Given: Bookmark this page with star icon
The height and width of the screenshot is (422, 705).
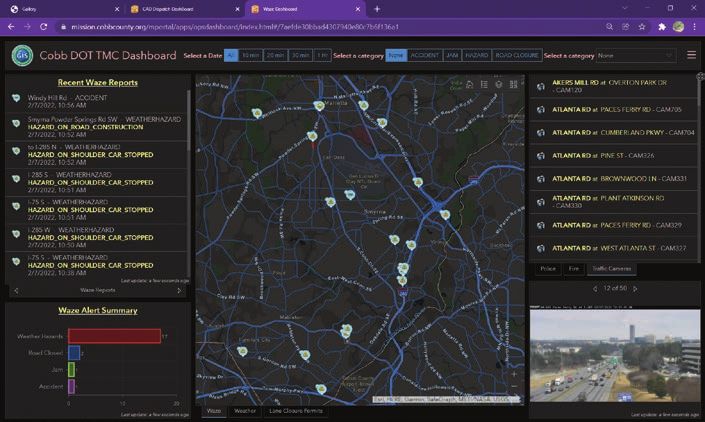Looking at the screenshot, I should [642, 27].
